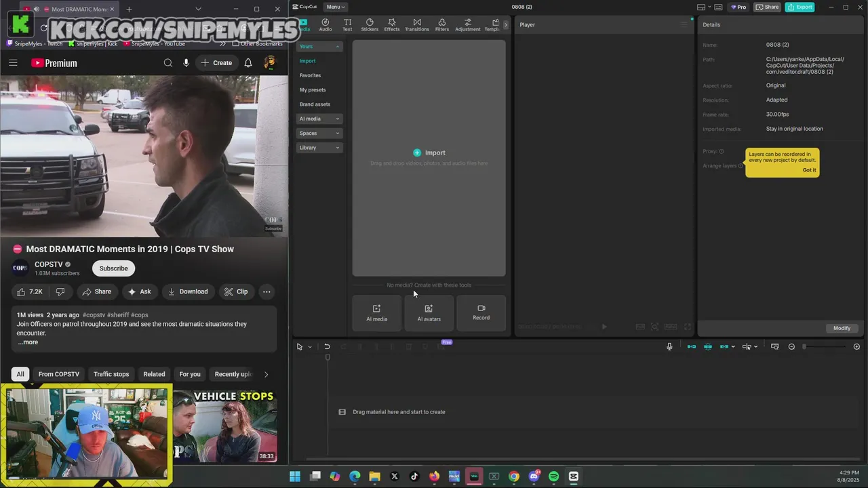Select Brand assets in the sidebar
Screen dimensions: 868x488
315,104
